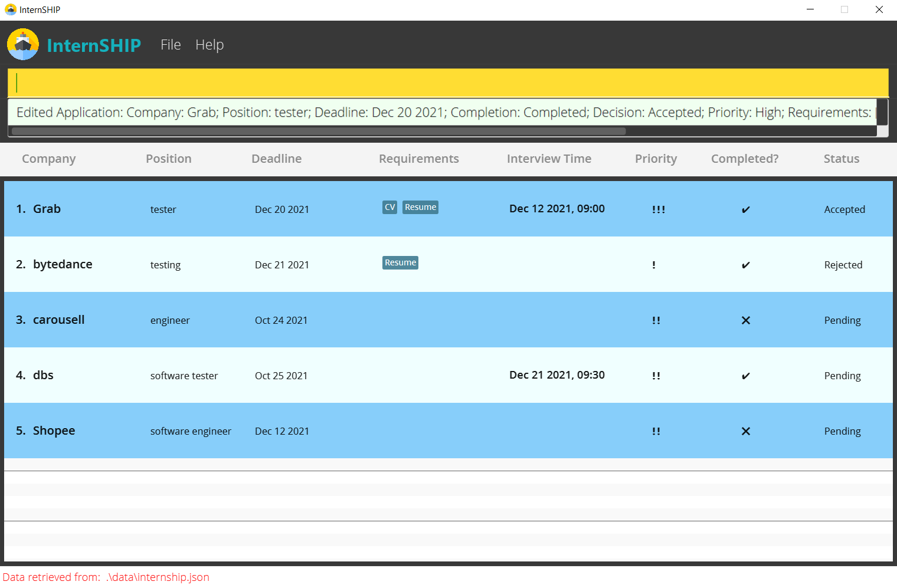Click the testing position text
Image resolution: width=897 pixels, height=588 pixels.
(x=166, y=265)
